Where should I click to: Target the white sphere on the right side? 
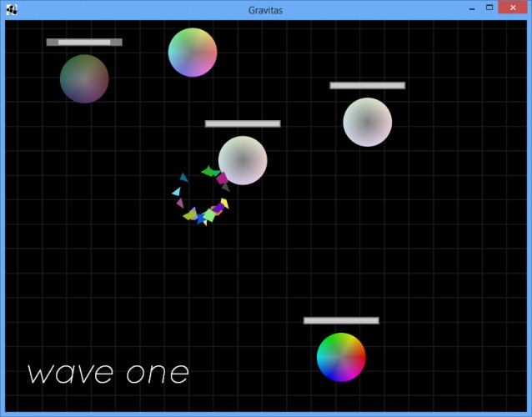pos(368,122)
